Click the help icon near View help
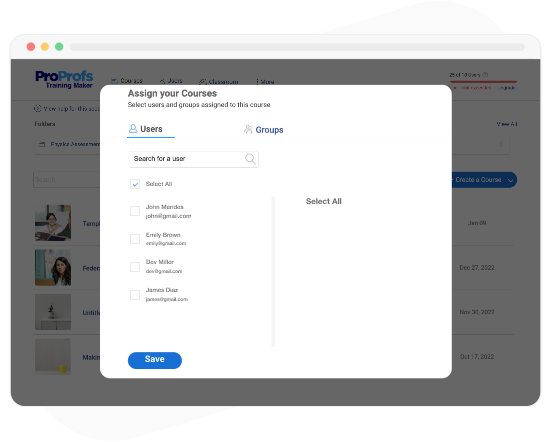Screen dimensions: 551x442 click(x=38, y=109)
